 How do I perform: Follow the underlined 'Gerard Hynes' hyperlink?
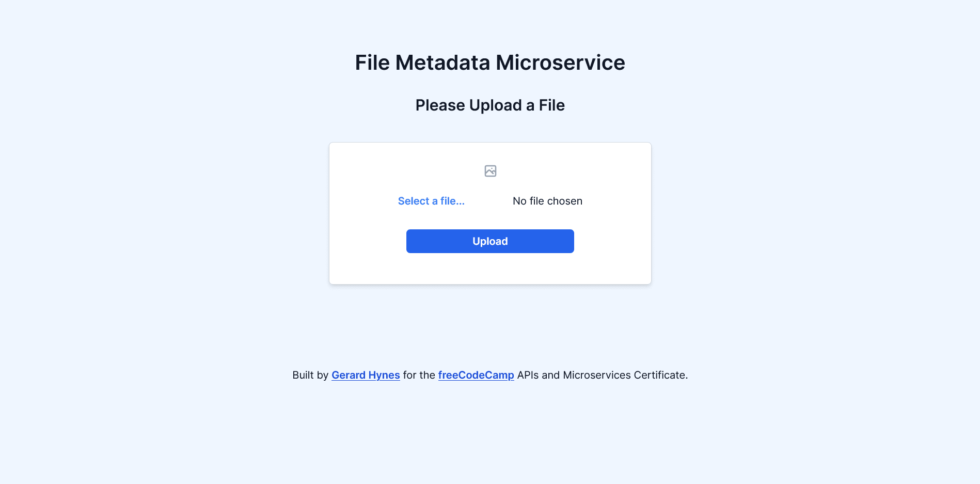pos(365,375)
